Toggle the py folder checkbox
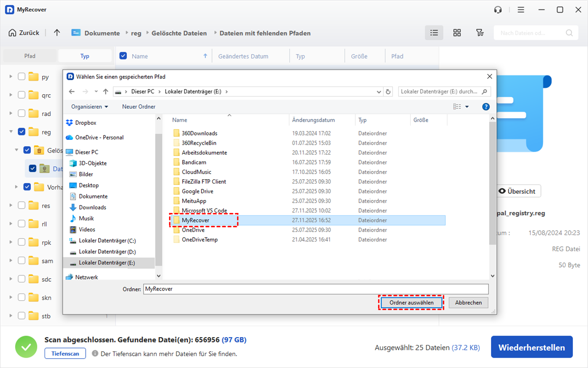The width and height of the screenshot is (588, 368). pos(22,77)
